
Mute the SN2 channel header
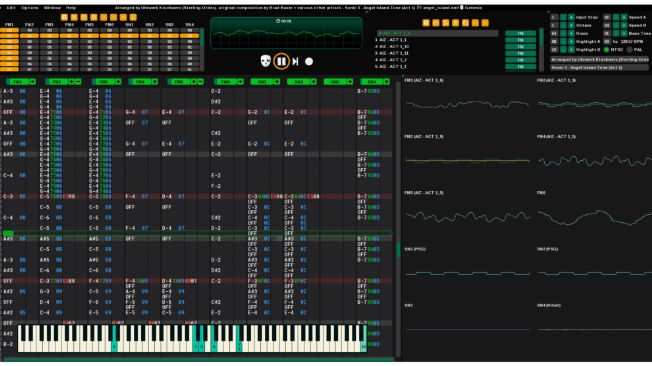point(299,82)
